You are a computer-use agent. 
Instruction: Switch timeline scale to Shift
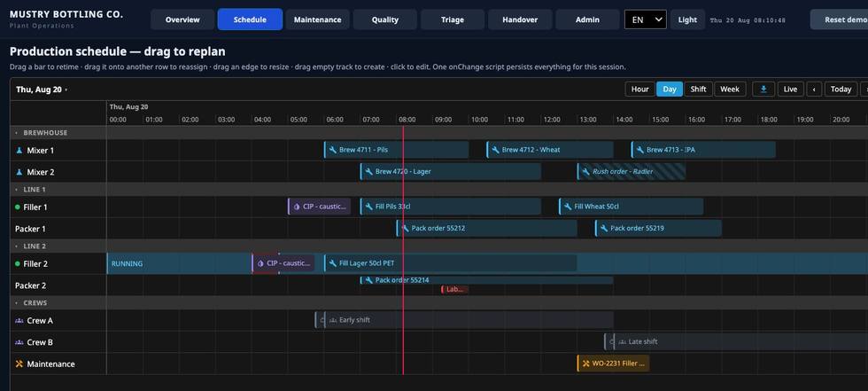pos(698,90)
